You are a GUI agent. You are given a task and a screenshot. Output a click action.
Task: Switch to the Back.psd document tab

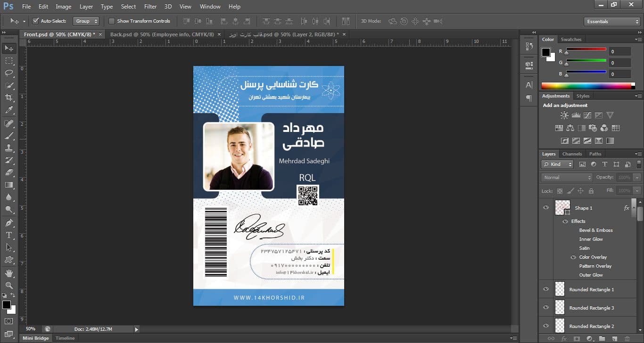point(163,34)
